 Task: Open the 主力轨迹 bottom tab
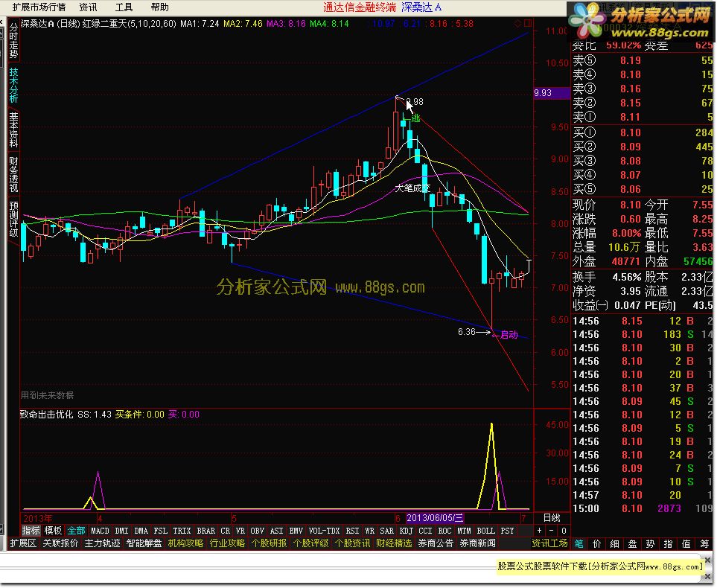coord(103,543)
